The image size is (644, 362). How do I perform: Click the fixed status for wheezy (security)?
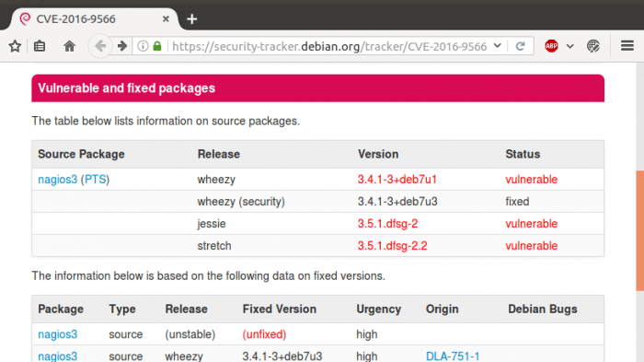(x=517, y=202)
